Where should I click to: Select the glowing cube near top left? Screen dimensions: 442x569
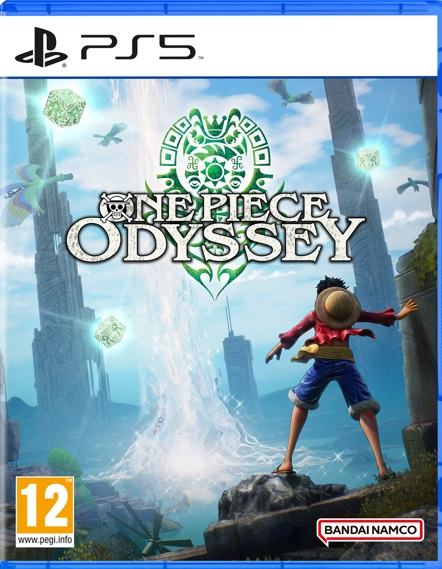click(x=64, y=108)
